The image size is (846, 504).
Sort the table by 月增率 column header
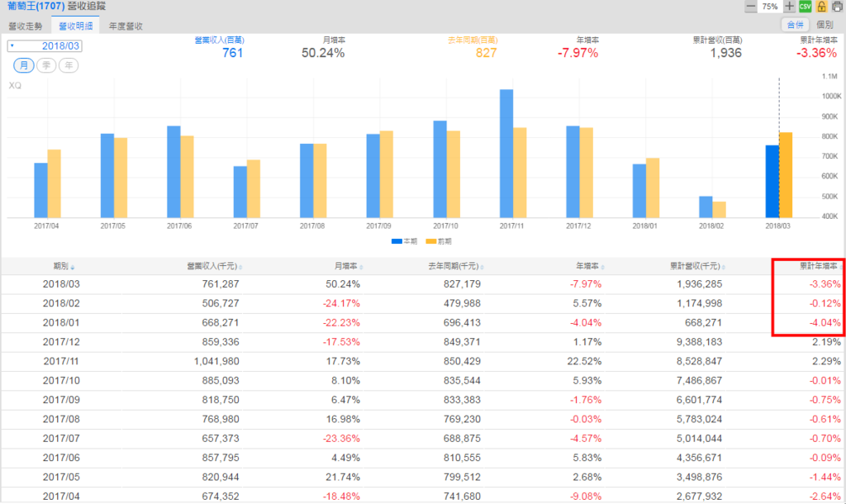pos(348,266)
